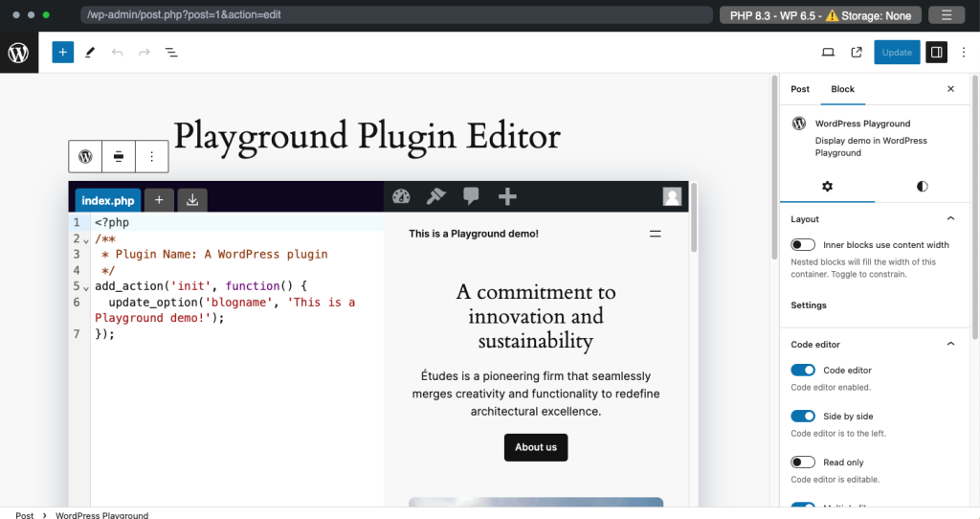
Task: Click 'A commitment to innovation and sustainability' heading
Action: [x=536, y=316]
